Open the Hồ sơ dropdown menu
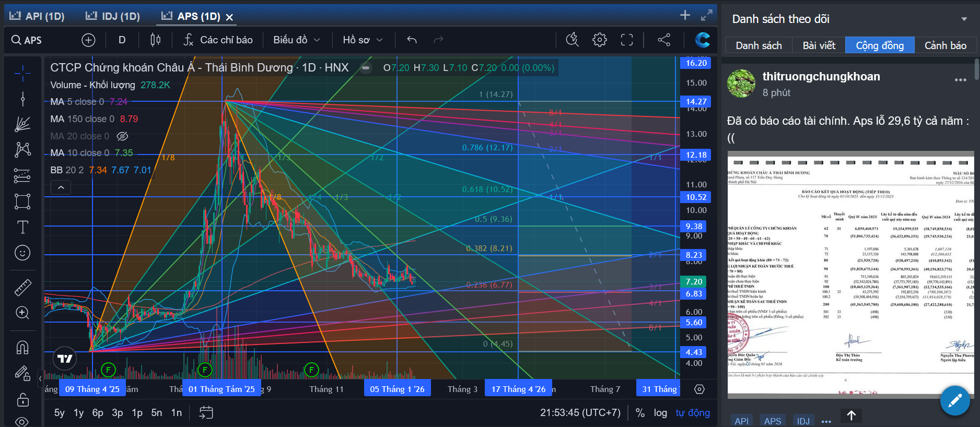Image resolution: width=980 pixels, height=427 pixels. tap(363, 40)
